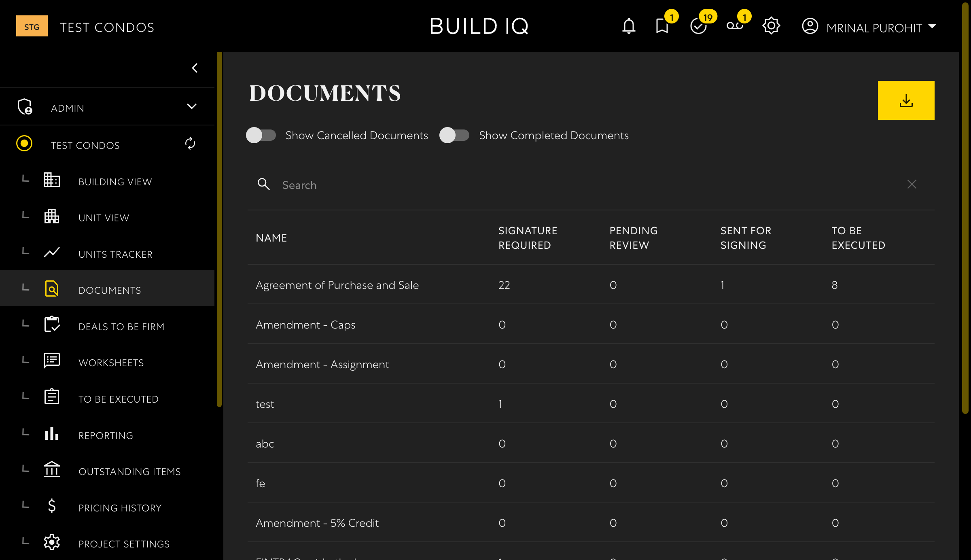This screenshot has height=560, width=971.
Task: Open the notifications bell
Action: pyautogui.click(x=629, y=26)
